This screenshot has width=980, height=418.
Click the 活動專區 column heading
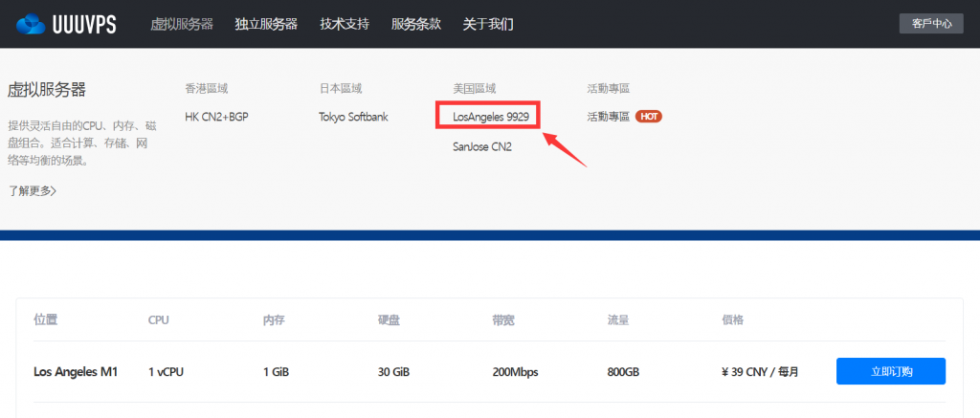(608, 89)
